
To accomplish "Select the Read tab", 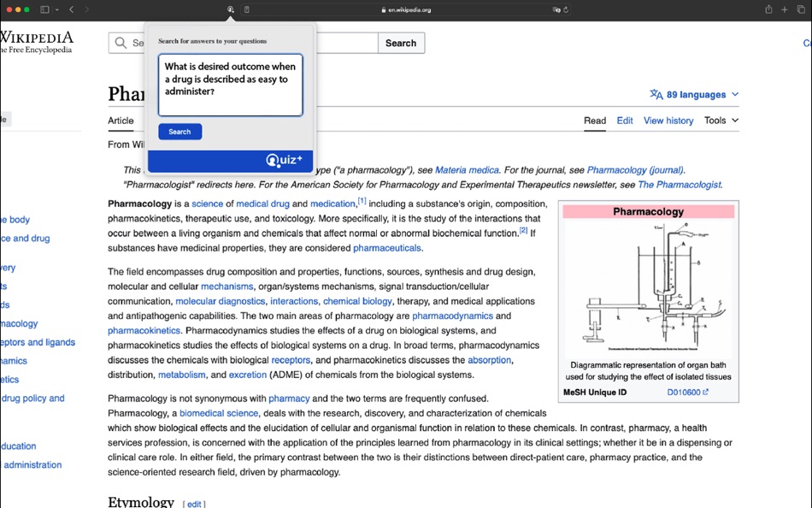I will 595,121.
